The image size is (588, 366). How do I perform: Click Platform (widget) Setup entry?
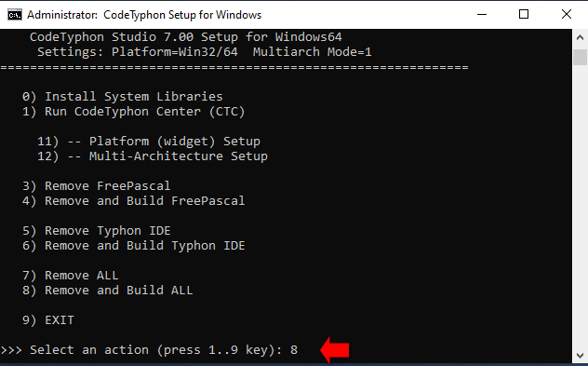[149, 142]
